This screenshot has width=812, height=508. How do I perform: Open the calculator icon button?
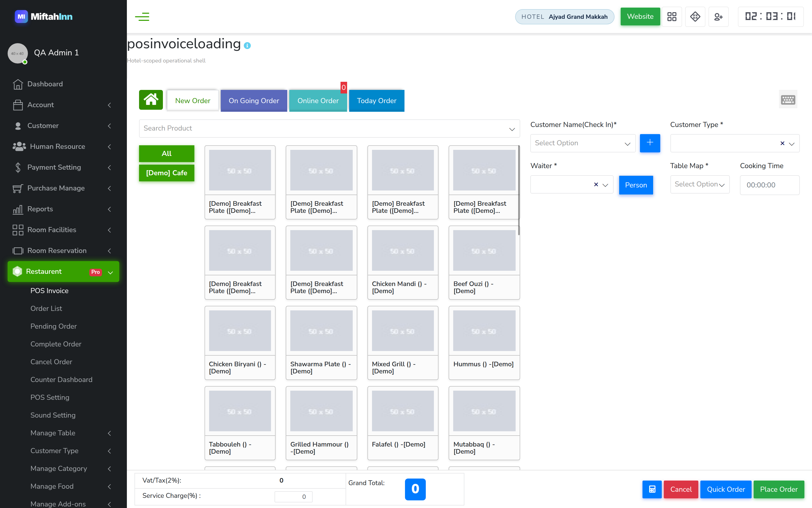tap(652, 489)
